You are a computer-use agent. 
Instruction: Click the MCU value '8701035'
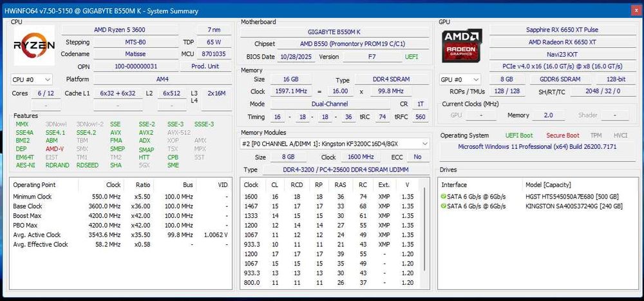click(x=214, y=54)
